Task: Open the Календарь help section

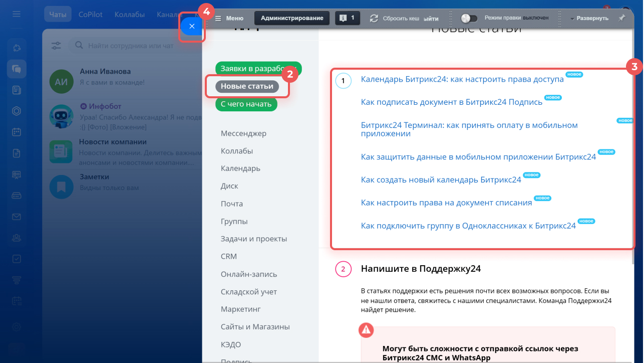Action: coord(240,168)
